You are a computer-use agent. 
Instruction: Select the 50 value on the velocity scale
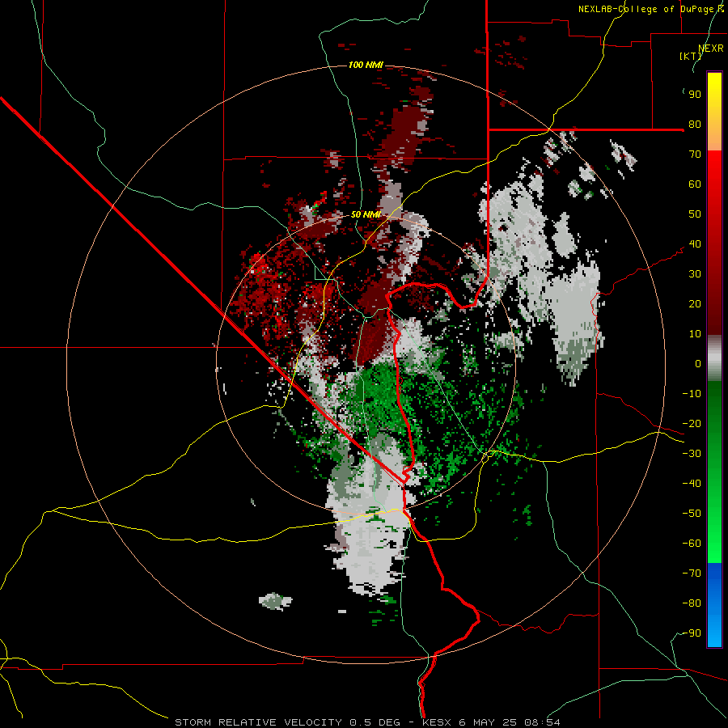pos(695,214)
